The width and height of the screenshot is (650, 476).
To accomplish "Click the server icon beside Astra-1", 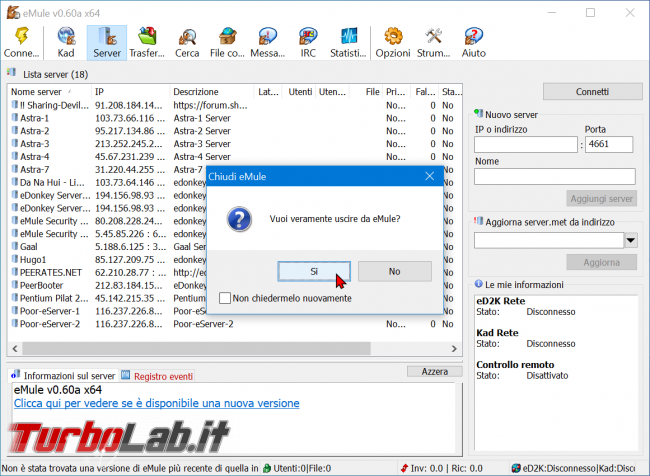I will pos(15,118).
